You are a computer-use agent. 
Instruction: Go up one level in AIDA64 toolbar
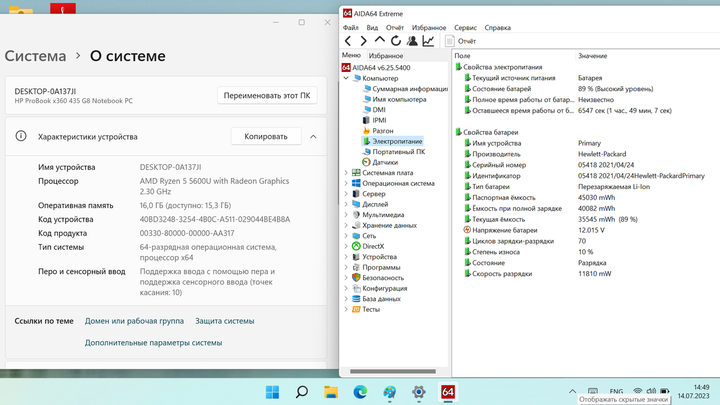[x=379, y=41]
